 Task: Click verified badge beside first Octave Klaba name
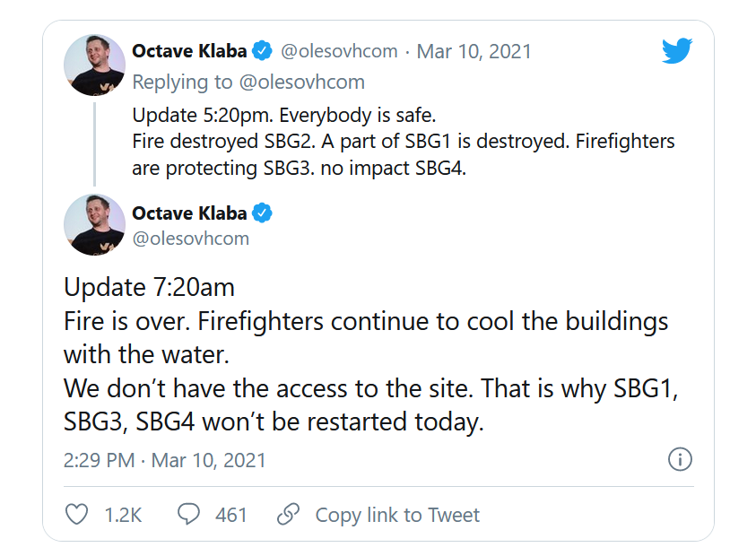pyautogui.click(x=262, y=50)
